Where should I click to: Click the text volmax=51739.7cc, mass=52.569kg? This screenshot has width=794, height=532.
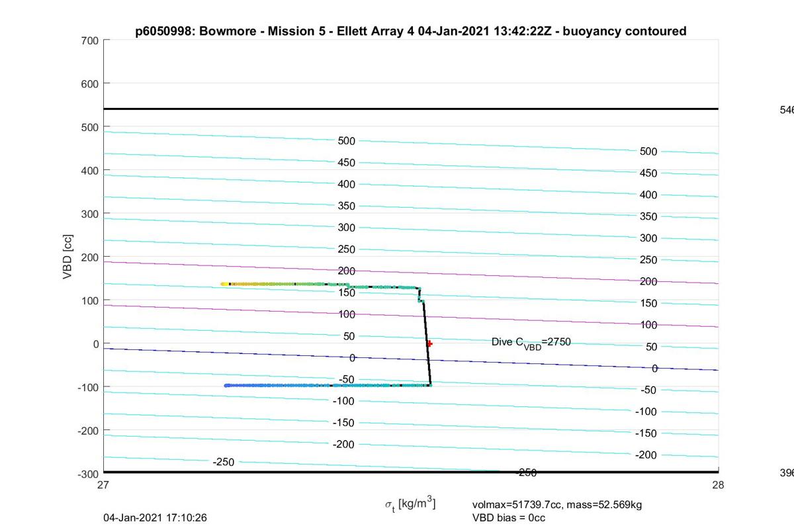tap(557, 505)
